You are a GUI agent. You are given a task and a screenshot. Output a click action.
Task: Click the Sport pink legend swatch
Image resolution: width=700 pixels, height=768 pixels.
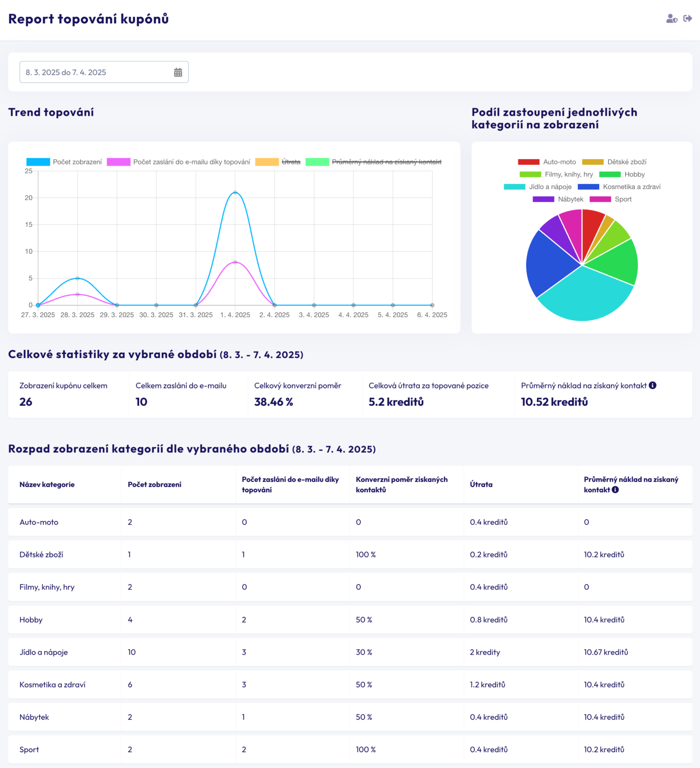click(x=600, y=199)
